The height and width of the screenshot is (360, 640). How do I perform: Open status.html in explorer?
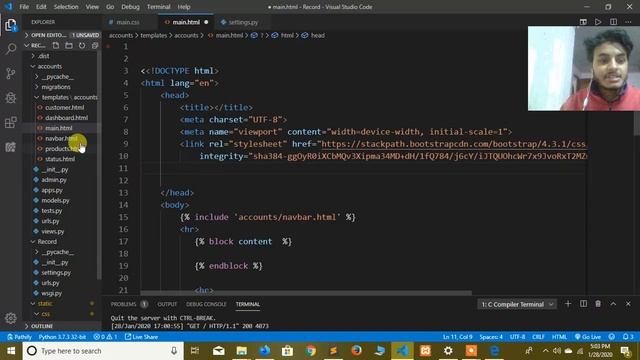point(60,159)
